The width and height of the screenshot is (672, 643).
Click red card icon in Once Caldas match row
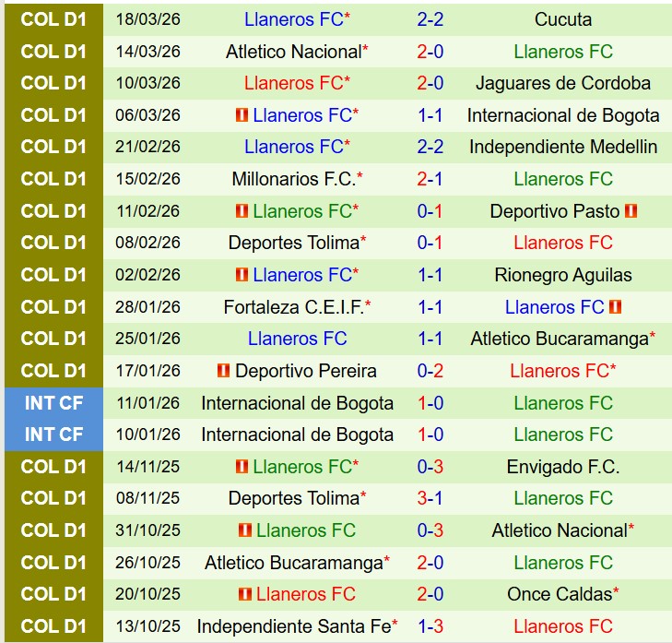click(x=244, y=594)
